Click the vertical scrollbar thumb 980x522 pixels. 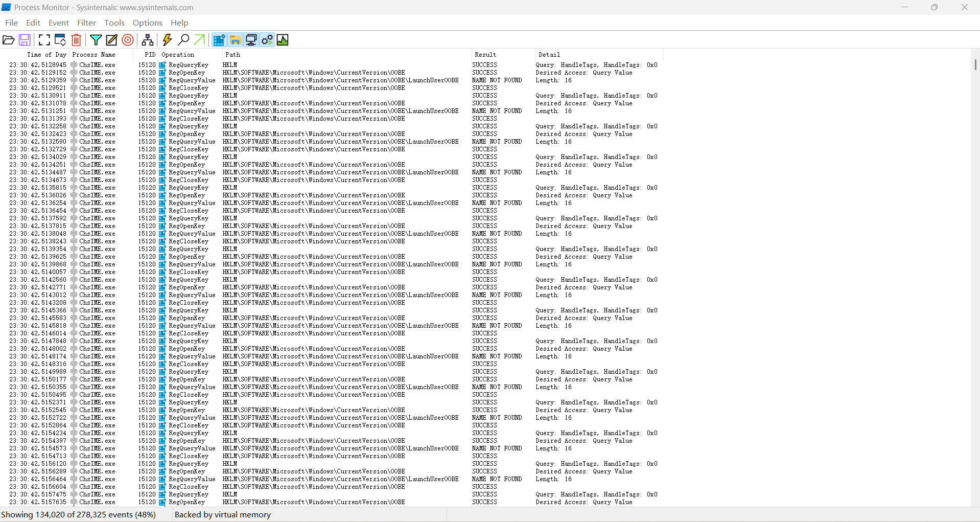975,65
